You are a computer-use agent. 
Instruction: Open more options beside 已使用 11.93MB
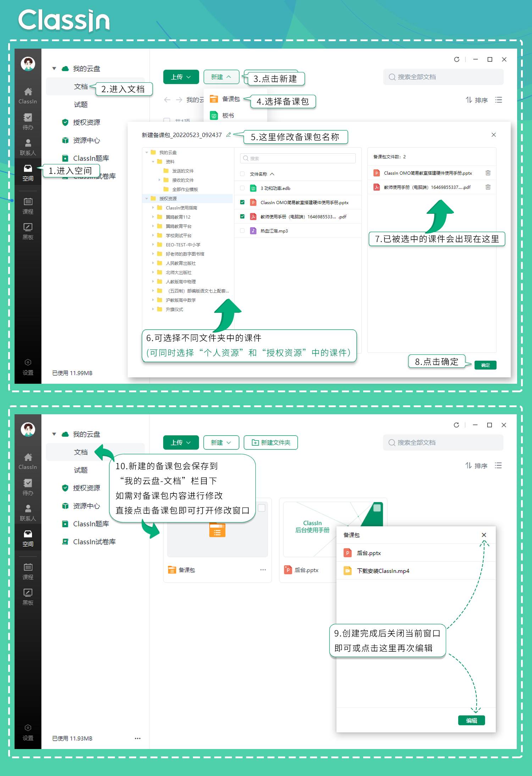pyautogui.click(x=138, y=738)
